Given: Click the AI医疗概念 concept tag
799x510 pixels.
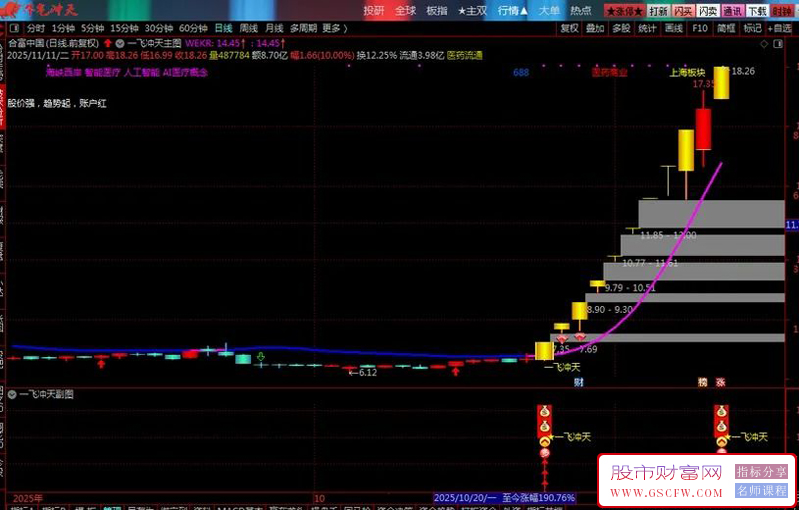Looking at the screenshot, I should (185, 72).
